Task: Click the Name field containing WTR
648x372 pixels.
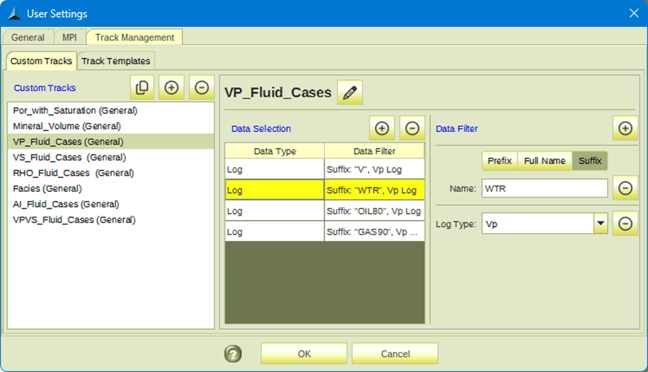Action: click(544, 188)
